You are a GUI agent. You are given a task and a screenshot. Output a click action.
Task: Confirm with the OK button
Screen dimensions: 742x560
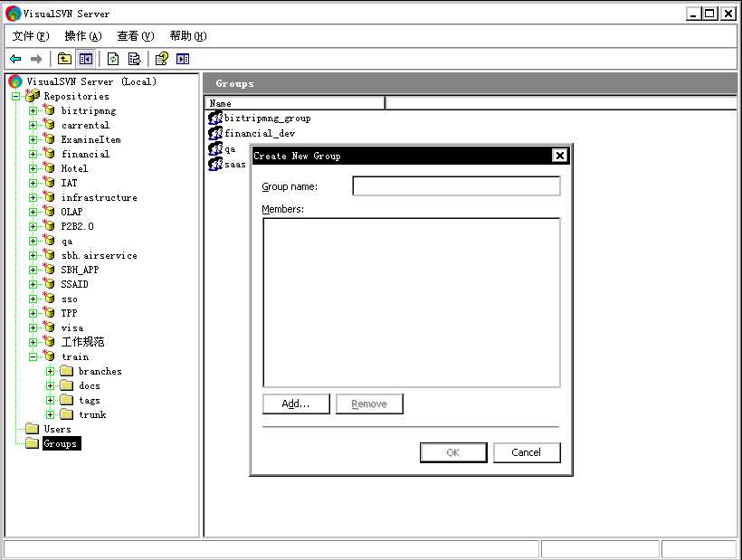click(453, 452)
